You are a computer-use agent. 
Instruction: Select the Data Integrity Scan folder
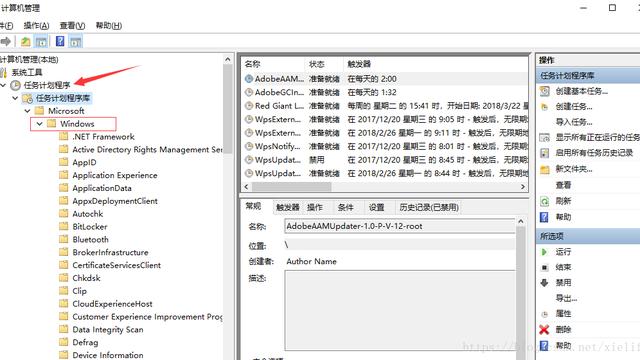tap(108, 329)
